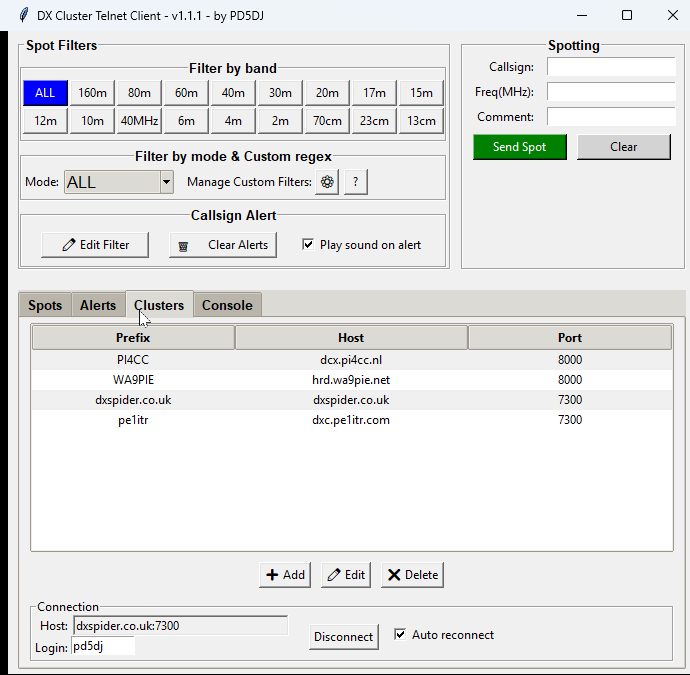Add a new cluster entry
The width and height of the screenshot is (690, 675).
pos(284,575)
